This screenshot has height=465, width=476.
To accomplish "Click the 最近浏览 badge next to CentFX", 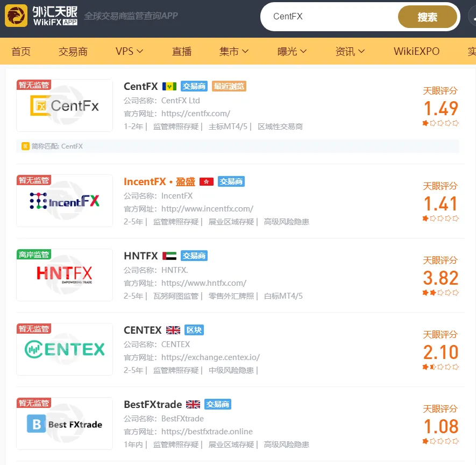I will point(229,87).
